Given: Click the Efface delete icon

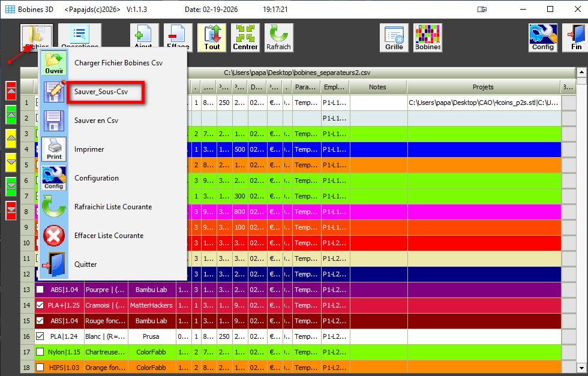Looking at the screenshot, I should point(178,36).
